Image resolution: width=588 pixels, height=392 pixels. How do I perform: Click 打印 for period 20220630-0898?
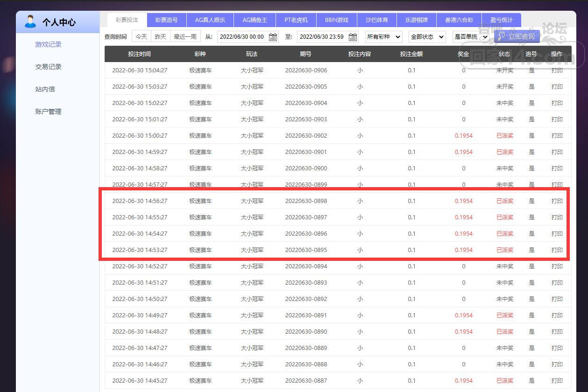tap(557, 201)
